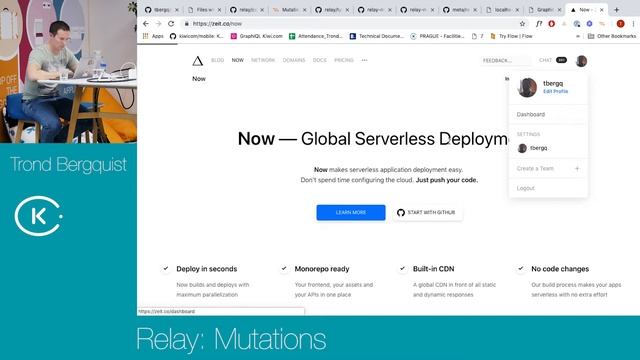Viewport: 640px width, 360px height.
Task: Open the Other Bookmarks folder
Action: coord(612,36)
